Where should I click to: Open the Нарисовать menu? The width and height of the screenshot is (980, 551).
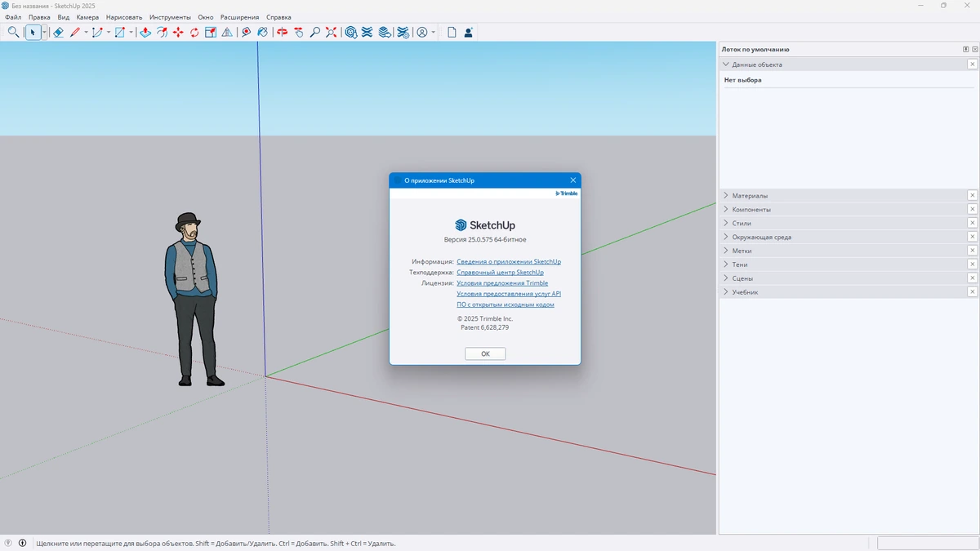coord(124,17)
